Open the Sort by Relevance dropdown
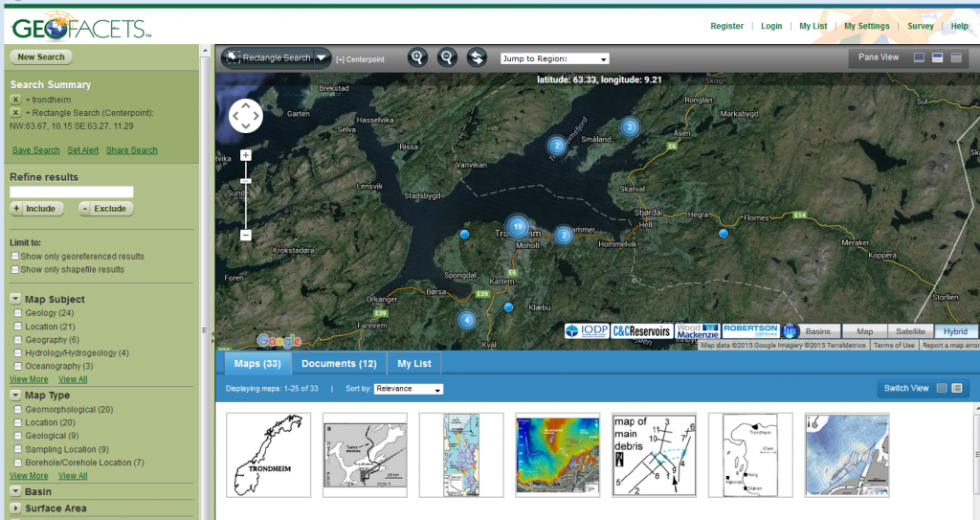Screen dimensions: 980x520 pos(409,389)
